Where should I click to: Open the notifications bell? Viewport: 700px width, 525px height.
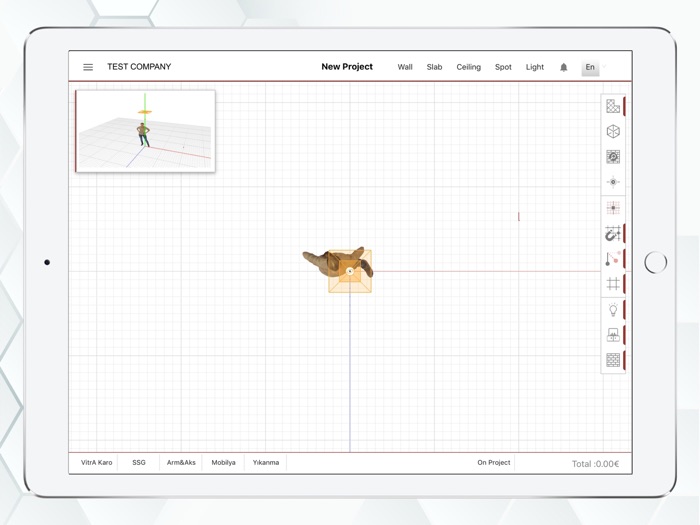563,67
